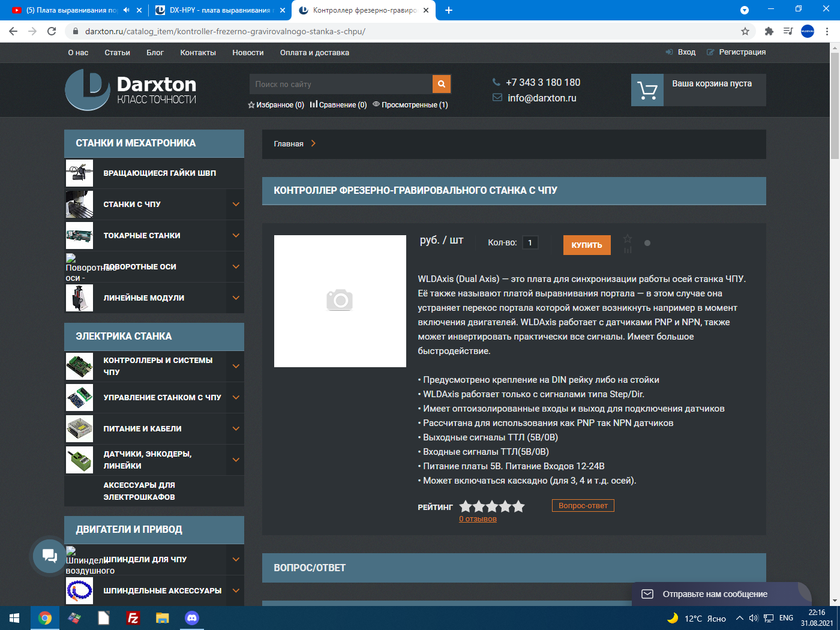The width and height of the screenshot is (840, 630).
Task: Click the Chrome icon in the taskbar
Action: point(45,618)
